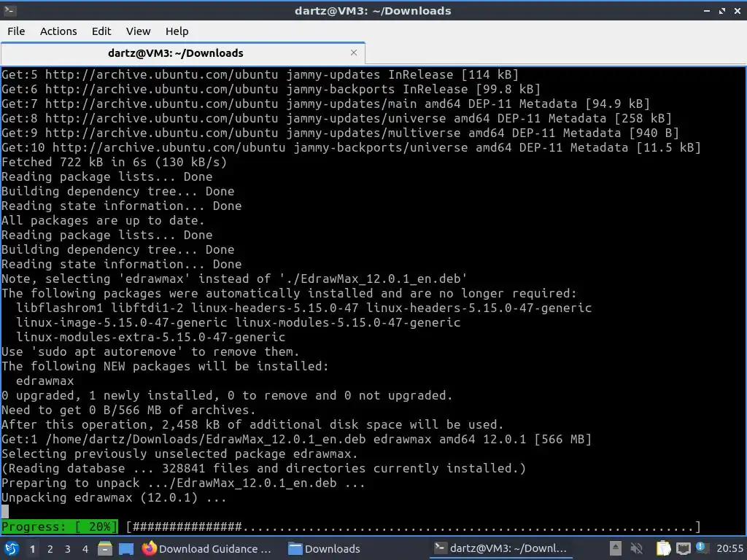Click the muted volume tray icon
747x560 pixels.
636,548
